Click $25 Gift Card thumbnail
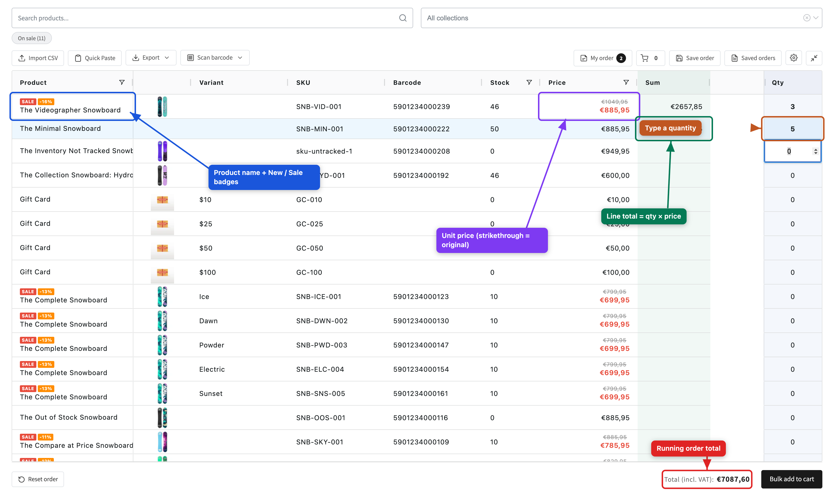The image size is (834, 504). pyautogui.click(x=162, y=224)
